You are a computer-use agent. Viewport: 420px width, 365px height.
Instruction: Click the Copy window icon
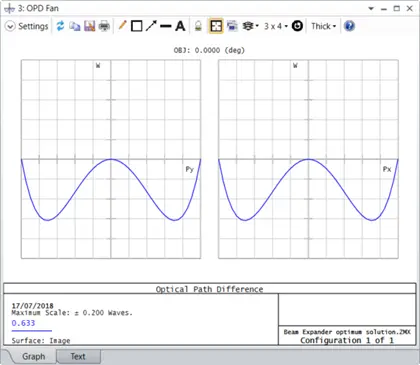click(75, 26)
